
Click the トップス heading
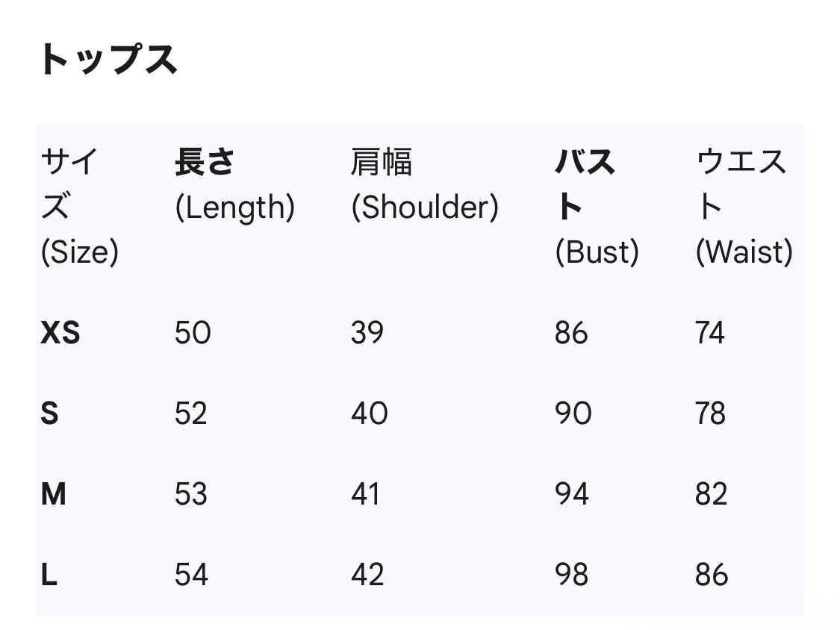coord(108,60)
